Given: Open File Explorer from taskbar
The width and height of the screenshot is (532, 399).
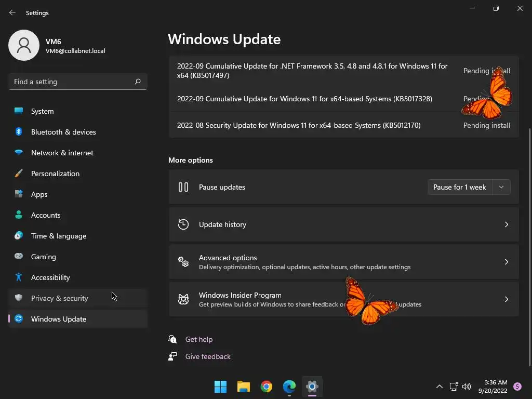Looking at the screenshot, I should point(243,387).
